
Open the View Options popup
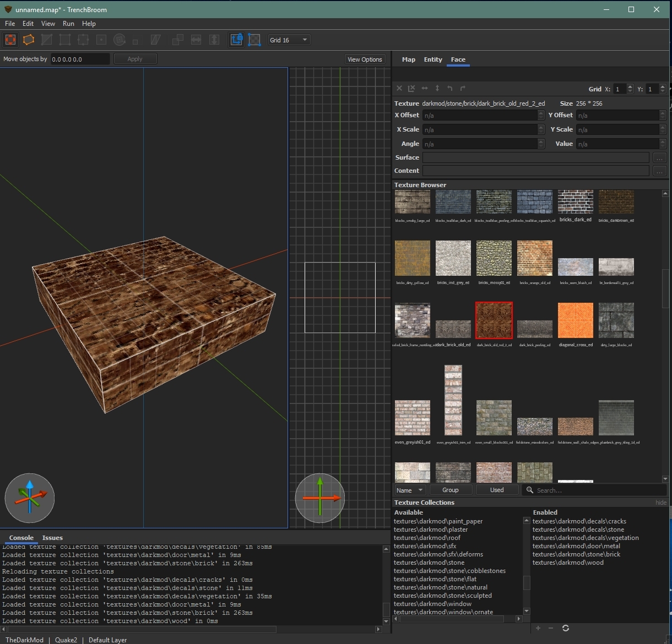point(365,59)
